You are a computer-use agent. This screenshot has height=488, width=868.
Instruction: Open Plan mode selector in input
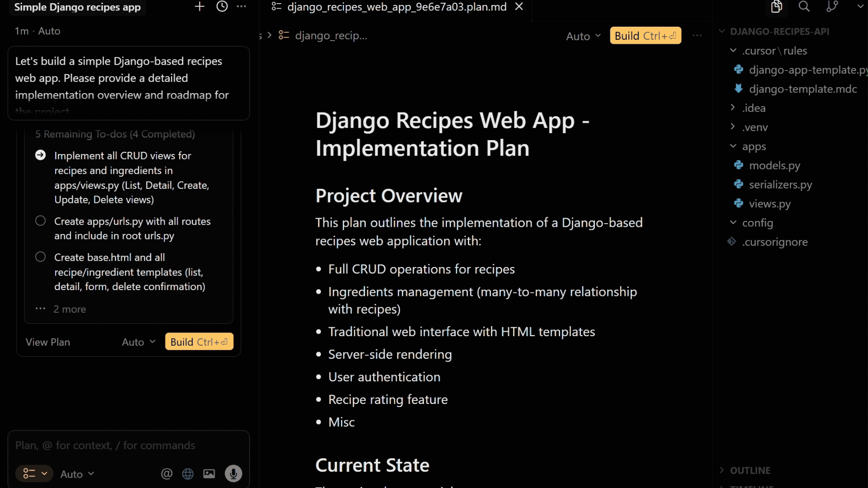click(x=34, y=474)
